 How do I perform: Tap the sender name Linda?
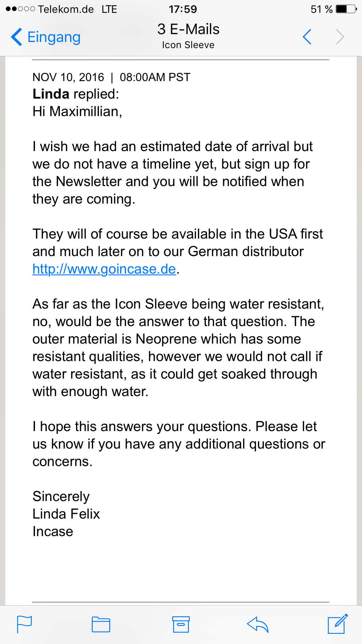click(x=51, y=94)
